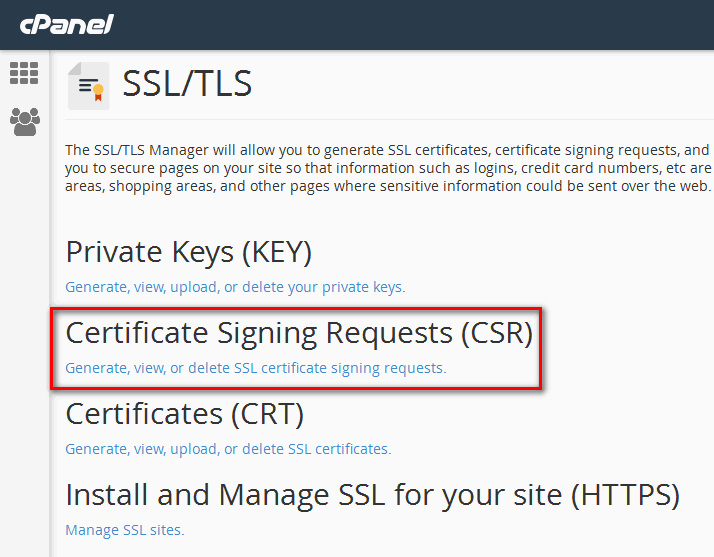Click the cPanel logo in the header
Image resolution: width=714 pixels, height=557 pixels.
[x=66, y=24]
